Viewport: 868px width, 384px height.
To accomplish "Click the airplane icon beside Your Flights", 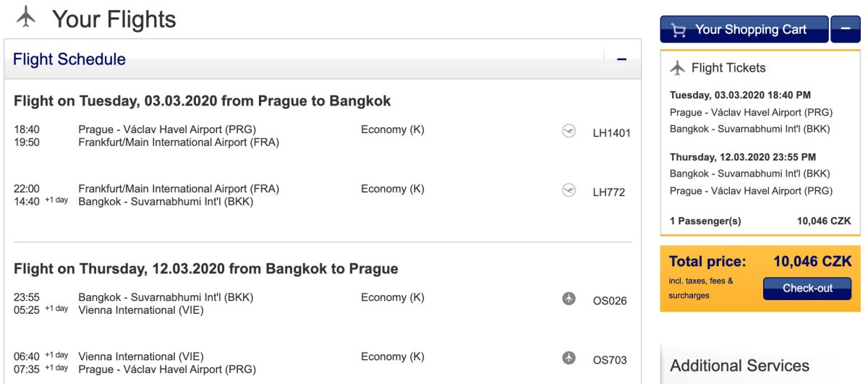I will pos(26,17).
